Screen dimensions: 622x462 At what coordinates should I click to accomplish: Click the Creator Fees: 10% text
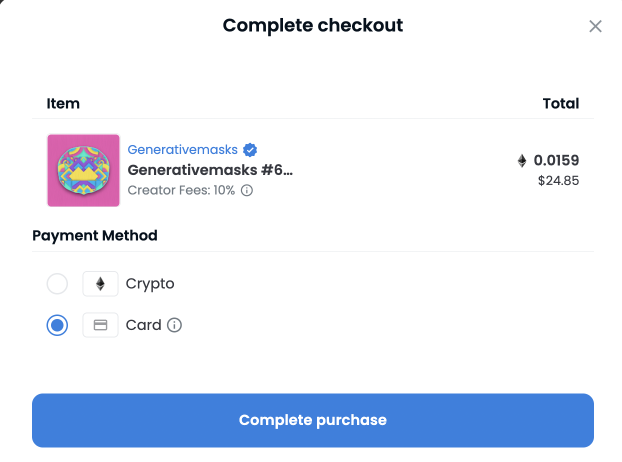point(181,190)
